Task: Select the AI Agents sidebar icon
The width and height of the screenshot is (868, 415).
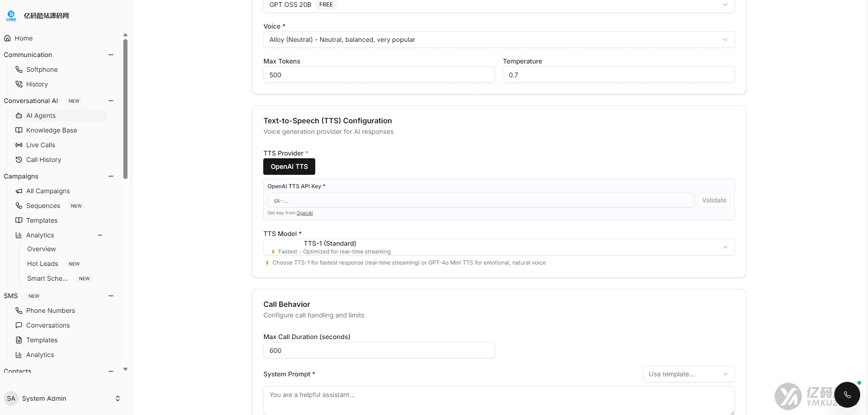Action: (x=19, y=115)
